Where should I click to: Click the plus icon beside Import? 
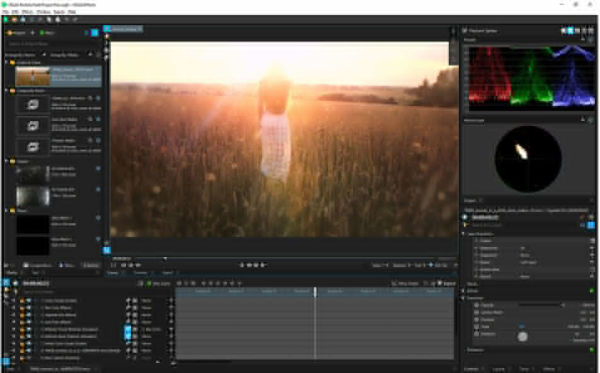coord(32,33)
